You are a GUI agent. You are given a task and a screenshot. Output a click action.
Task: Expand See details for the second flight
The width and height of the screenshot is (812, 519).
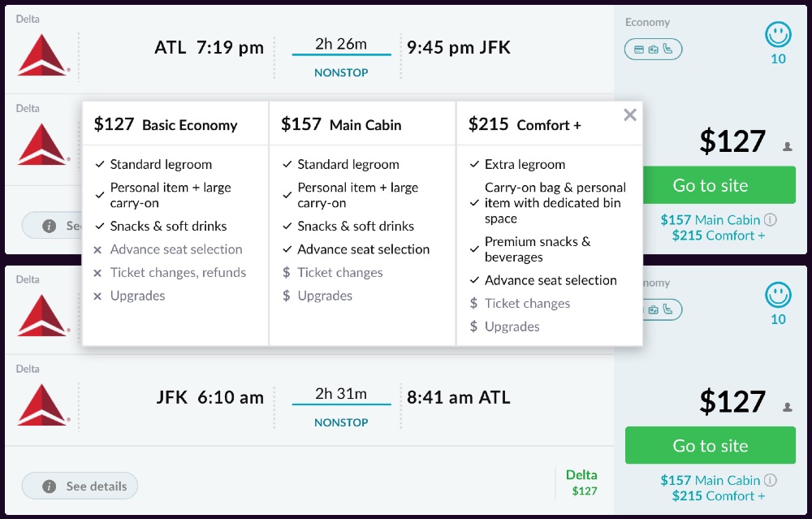point(80,487)
